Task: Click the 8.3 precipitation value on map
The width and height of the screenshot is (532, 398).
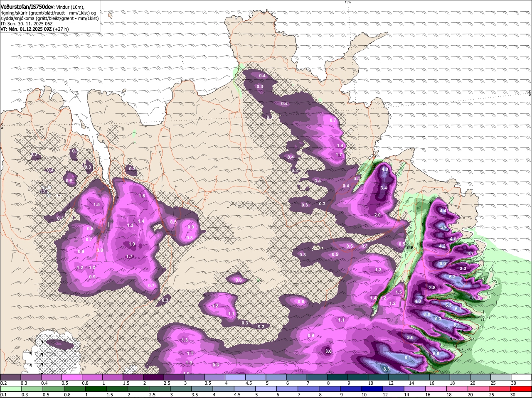Action: pyautogui.click(x=386, y=369)
